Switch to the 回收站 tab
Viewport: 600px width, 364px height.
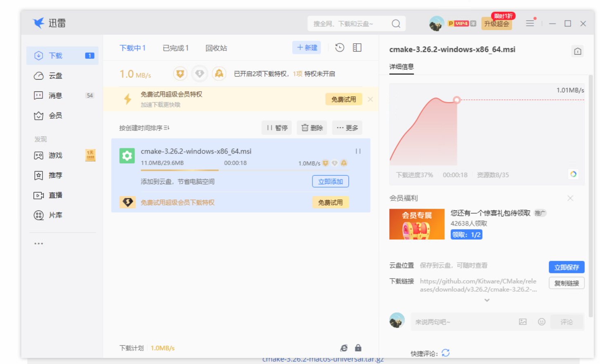[x=216, y=48]
